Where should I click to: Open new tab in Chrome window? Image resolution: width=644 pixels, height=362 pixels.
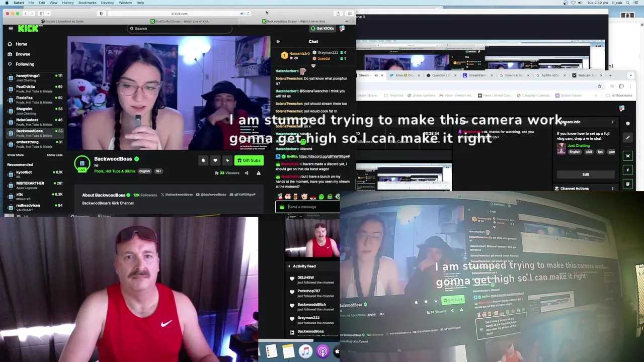pos(610,75)
